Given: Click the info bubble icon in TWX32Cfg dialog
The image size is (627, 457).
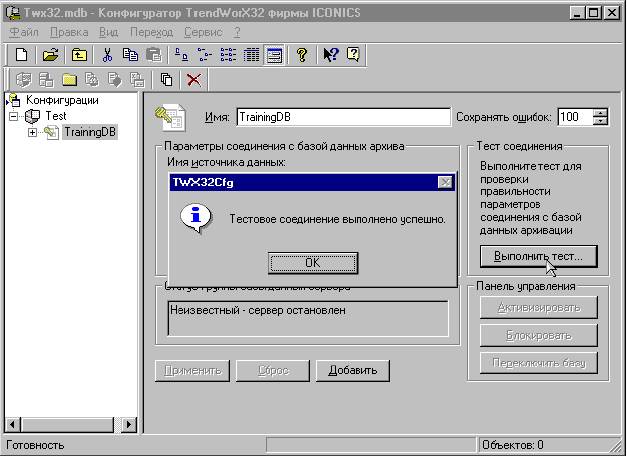Looking at the screenshot, I should (x=196, y=218).
